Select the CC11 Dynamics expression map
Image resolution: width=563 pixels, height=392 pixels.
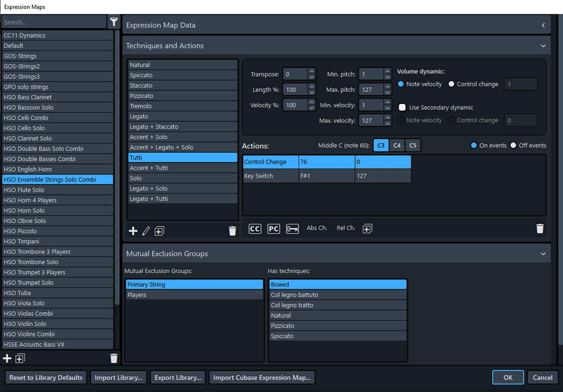tap(57, 35)
